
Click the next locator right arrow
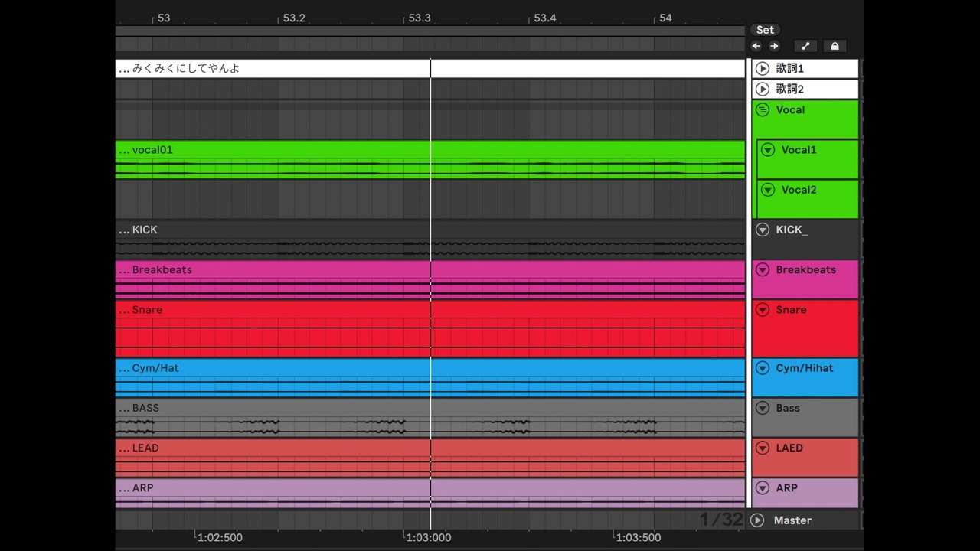[x=774, y=46]
